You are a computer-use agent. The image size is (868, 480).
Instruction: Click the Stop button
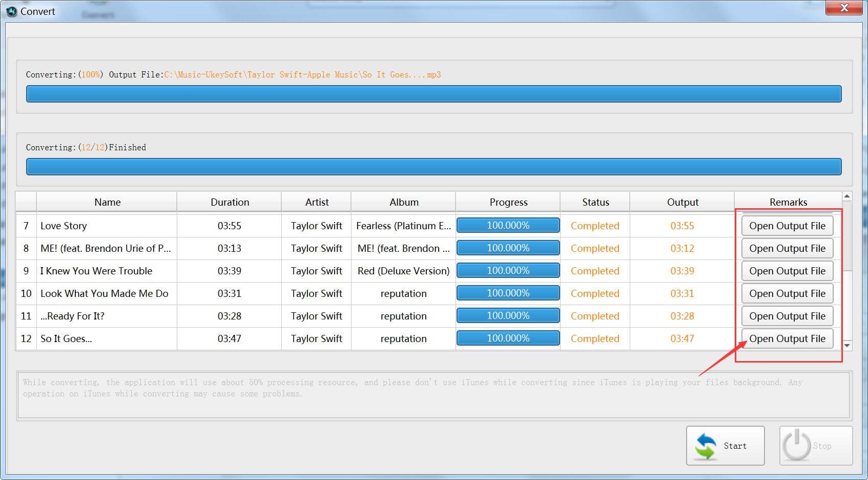click(816, 446)
